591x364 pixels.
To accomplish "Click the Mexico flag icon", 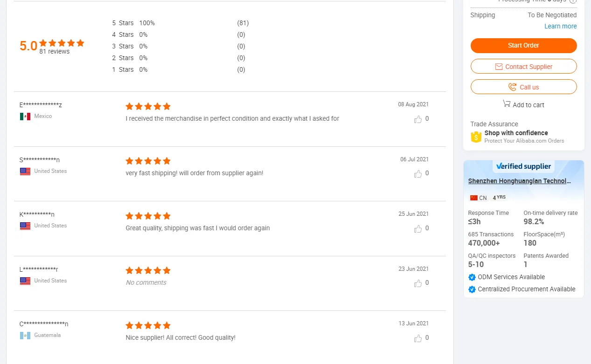I will click(25, 116).
